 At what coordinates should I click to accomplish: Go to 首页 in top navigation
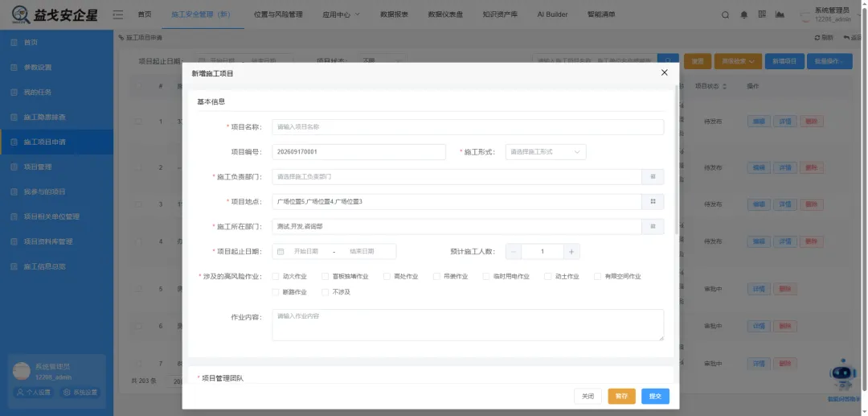(x=145, y=14)
